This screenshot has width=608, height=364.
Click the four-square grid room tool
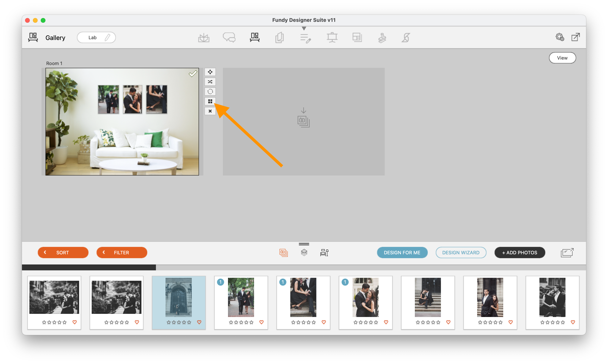click(210, 101)
